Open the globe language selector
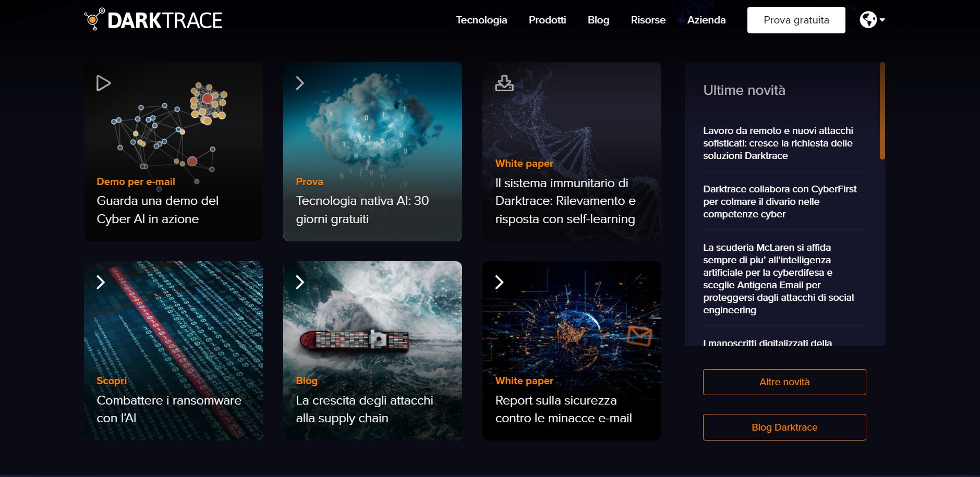 click(x=868, y=20)
